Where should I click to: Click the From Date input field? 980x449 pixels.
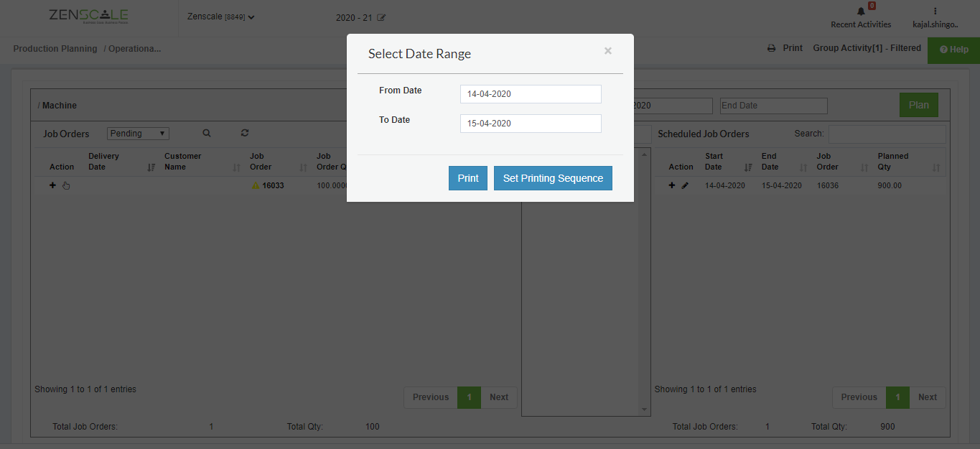(531, 94)
